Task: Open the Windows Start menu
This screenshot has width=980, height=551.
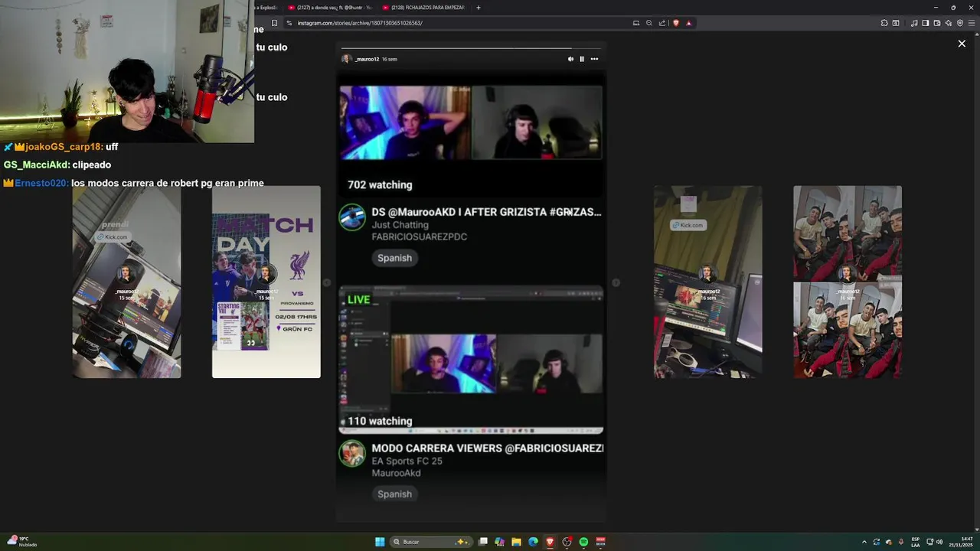Action: click(380, 542)
